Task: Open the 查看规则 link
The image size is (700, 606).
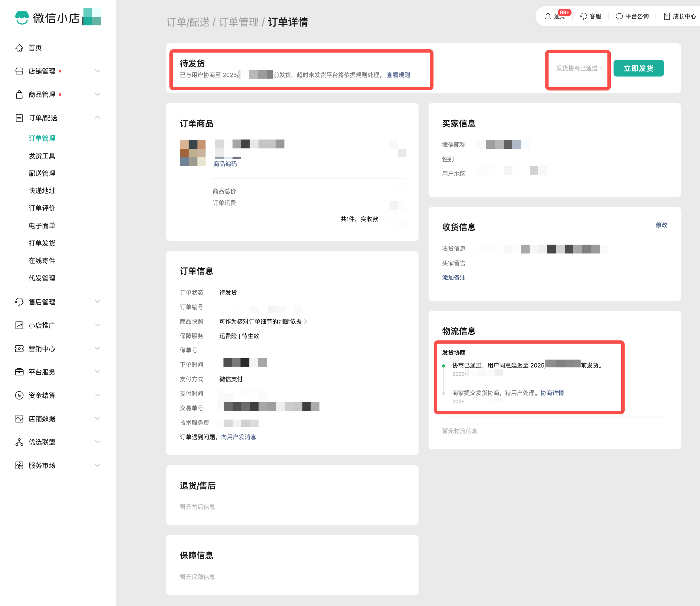Action: pos(398,75)
